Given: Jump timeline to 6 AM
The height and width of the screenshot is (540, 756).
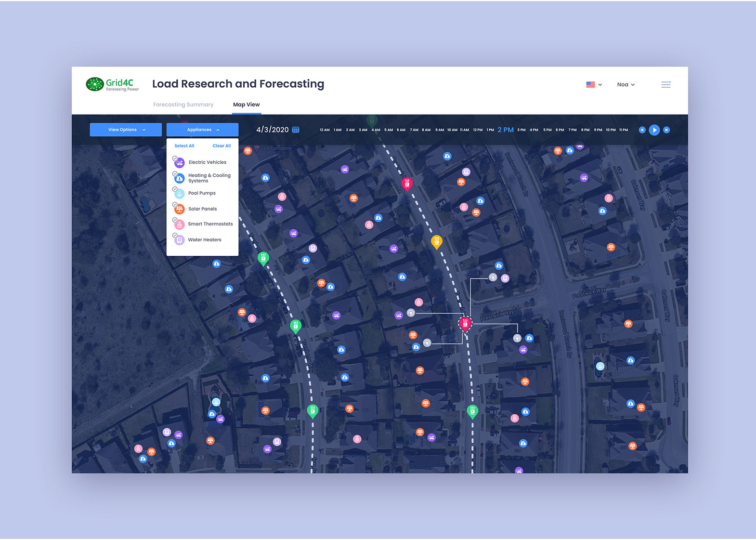Looking at the screenshot, I should (401, 130).
